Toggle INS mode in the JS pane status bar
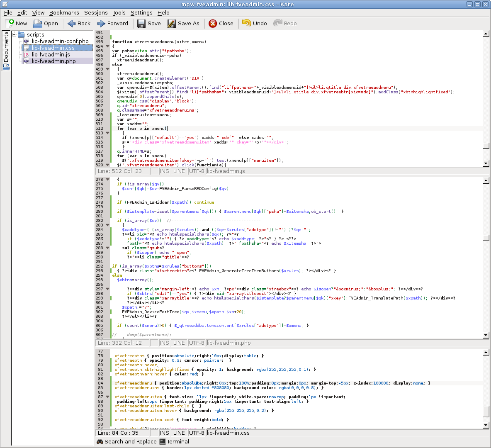The image size is (491, 448). (x=164, y=171)
